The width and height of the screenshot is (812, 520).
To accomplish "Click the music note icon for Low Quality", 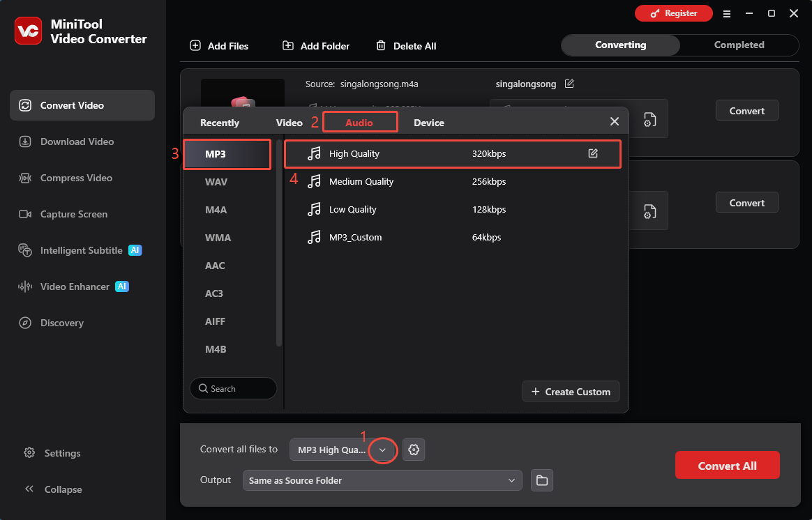I will coord(314,210).
